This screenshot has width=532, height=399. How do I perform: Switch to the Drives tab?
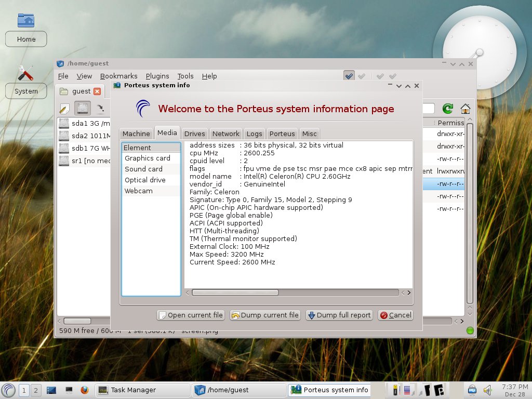pos(194,134)
